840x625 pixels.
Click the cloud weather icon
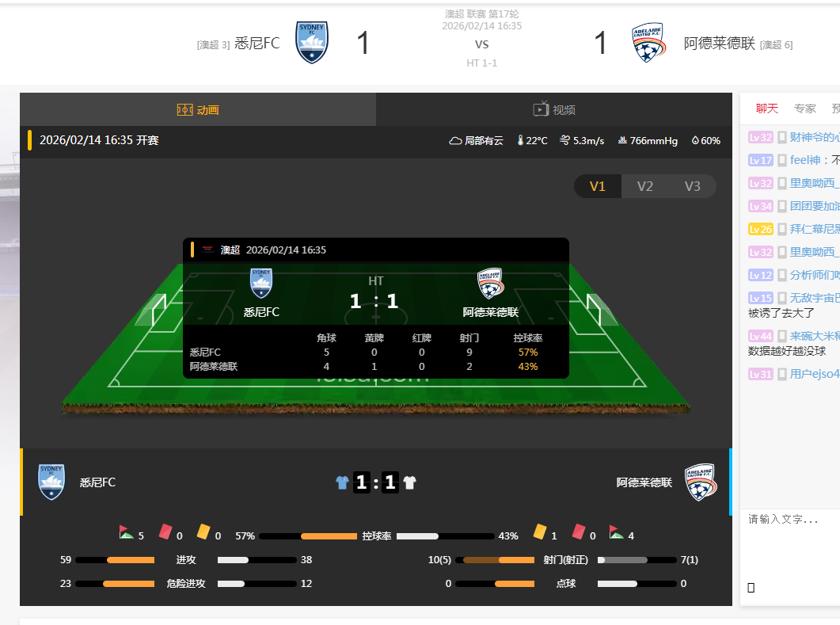click(x=455, y=140)
